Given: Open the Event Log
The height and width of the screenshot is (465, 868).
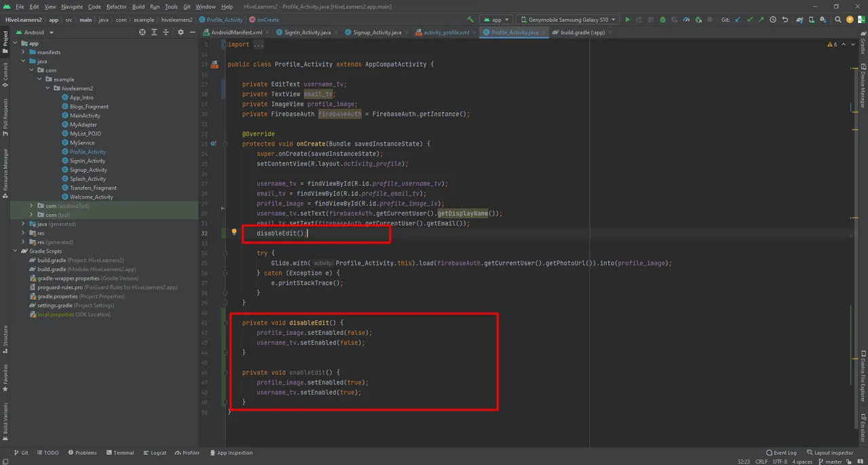Looking at the screenshot, I should click(781, 453).
